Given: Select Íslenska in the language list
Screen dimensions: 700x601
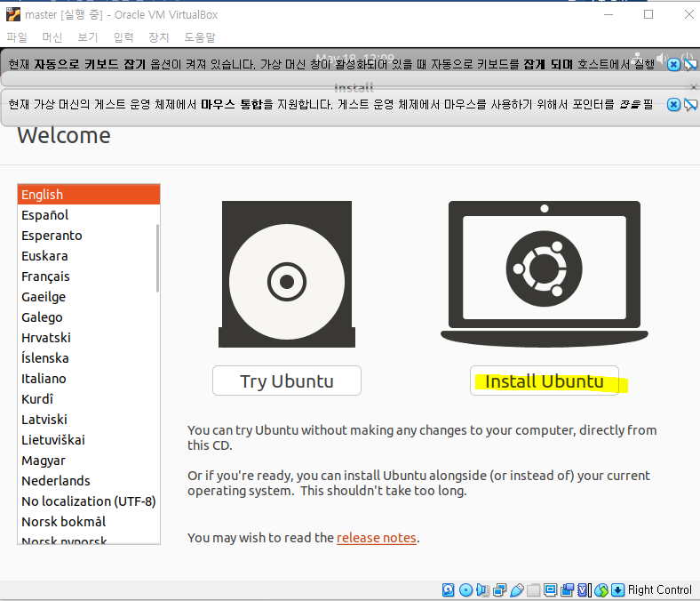Looking at the screenshot, I should pyautogui.click(x=89, y=358).
